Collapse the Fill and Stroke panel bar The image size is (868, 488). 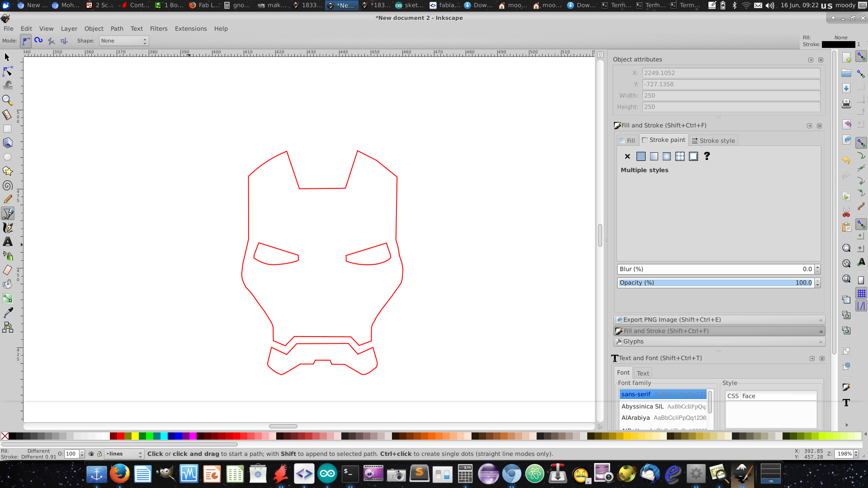click(719, 331)
